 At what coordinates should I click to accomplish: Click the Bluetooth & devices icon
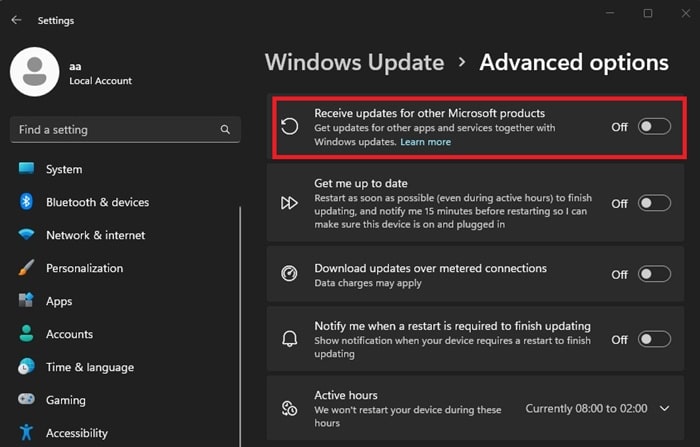pyautogui.click(x=26, y=202)
